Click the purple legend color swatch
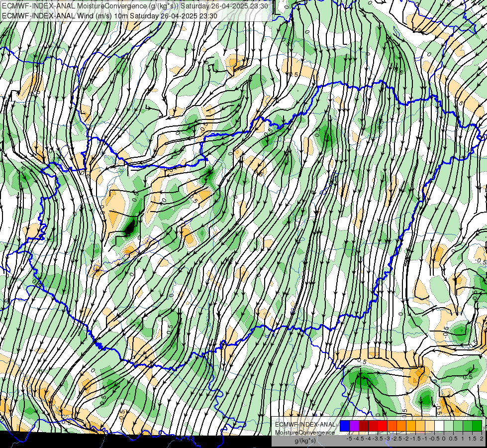The height and width of the screenshot is (448, 487). (354, 426)
